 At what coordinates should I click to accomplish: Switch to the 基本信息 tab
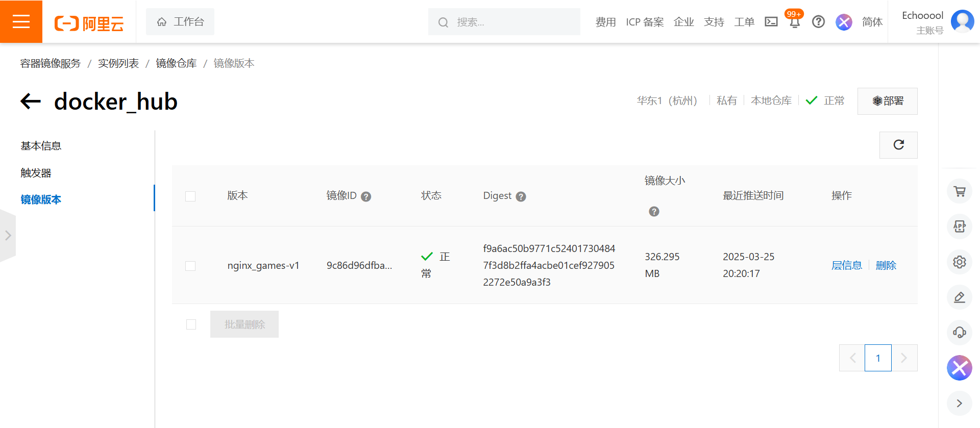tap(41, 146)
